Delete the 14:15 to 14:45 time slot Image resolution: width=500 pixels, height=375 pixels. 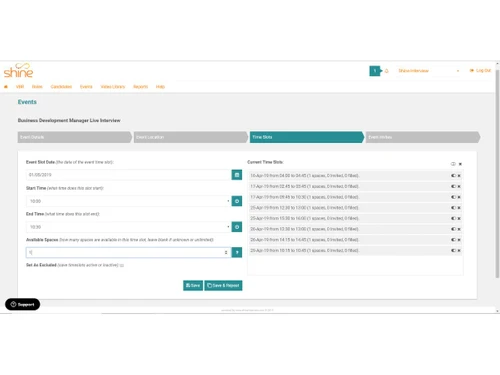[459, 240]
